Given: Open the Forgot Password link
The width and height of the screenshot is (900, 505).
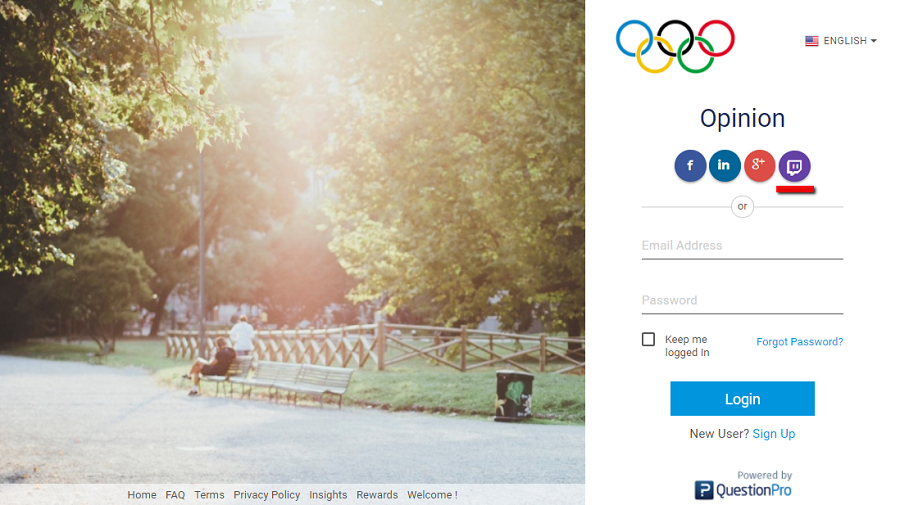Looking at the screenshot, I should point(800,342).
